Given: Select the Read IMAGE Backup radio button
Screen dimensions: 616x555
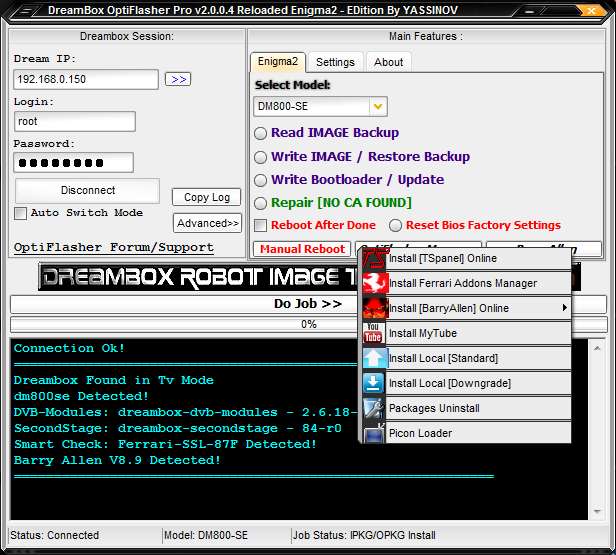Looking at the screenshot, I should coord(260,133).
